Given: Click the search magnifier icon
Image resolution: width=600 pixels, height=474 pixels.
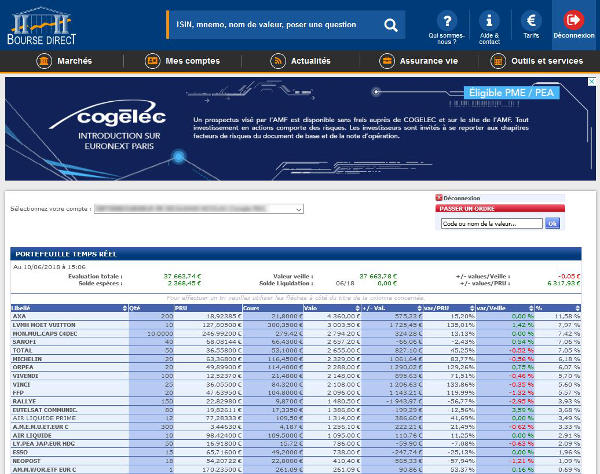Looking at the screenshot, I should coord(390,25).
